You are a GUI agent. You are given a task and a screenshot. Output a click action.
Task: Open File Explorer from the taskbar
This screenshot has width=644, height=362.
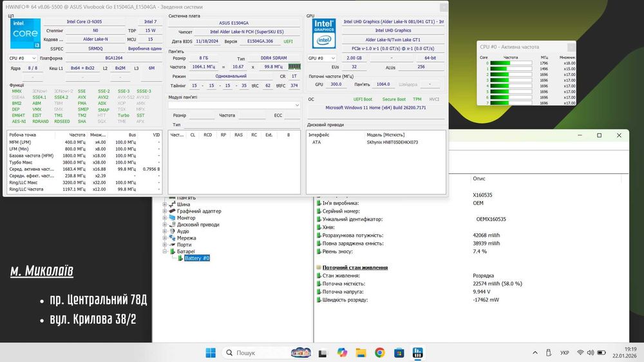point(361,352)
